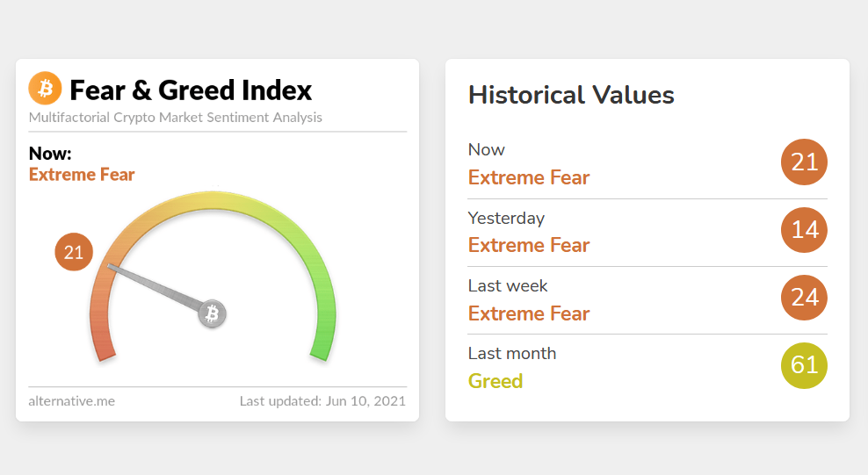
Task: Select the 21 badge beside the gauge
Action: 74,252
